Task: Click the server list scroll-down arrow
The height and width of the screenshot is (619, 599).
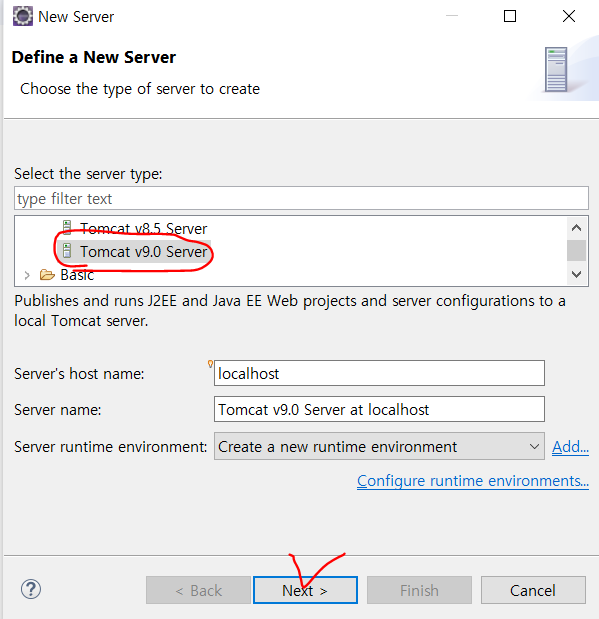Action: [576, 274]
